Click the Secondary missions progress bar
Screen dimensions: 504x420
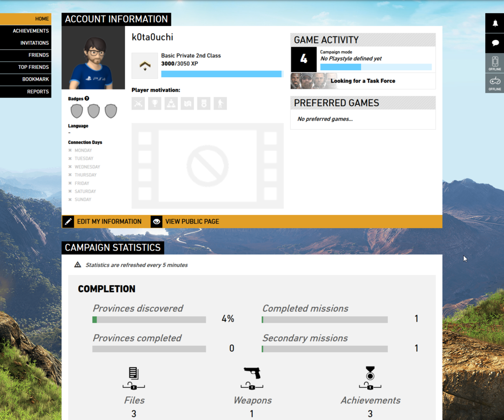[325, 349]
